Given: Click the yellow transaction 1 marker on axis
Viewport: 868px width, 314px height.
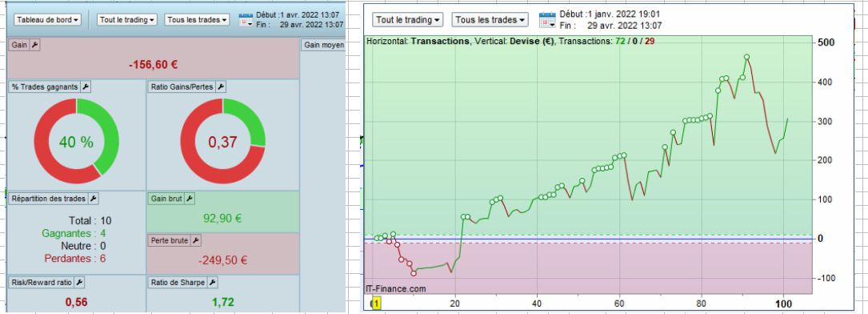Looking at the screenshot, I should pos(377,304).
